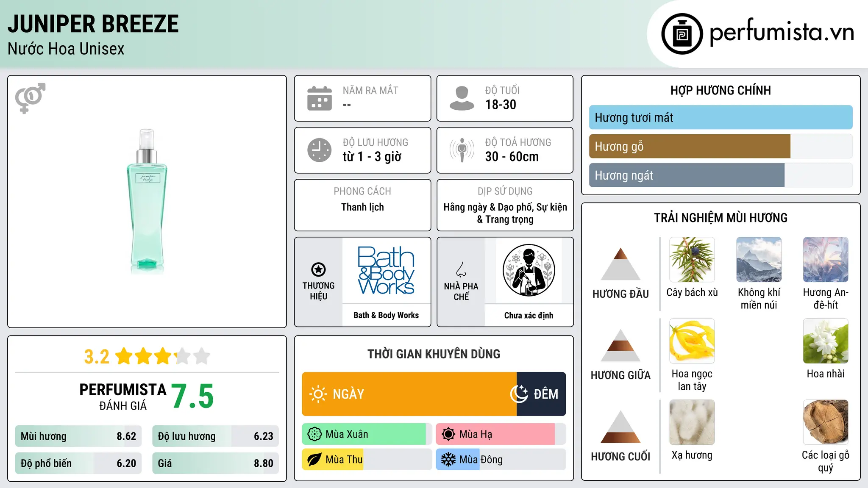Click the Không khí miền núi note thumbnail
This screenshot has height=488, width=868.
[759, 260]
